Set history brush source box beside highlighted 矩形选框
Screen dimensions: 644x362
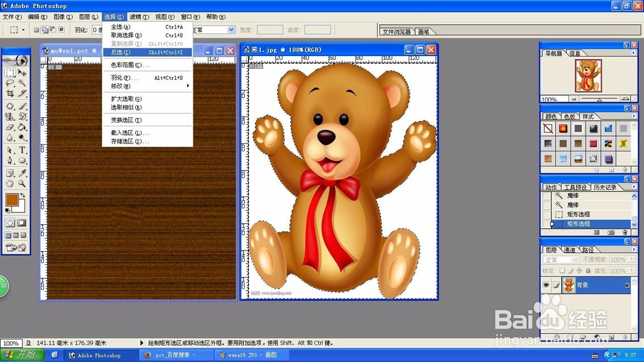click(x=546, y=224)
